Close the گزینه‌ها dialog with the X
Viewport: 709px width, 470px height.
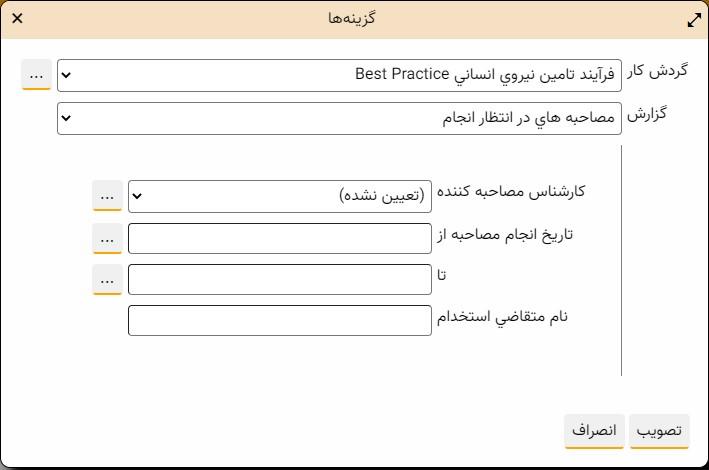click(17, 19)
